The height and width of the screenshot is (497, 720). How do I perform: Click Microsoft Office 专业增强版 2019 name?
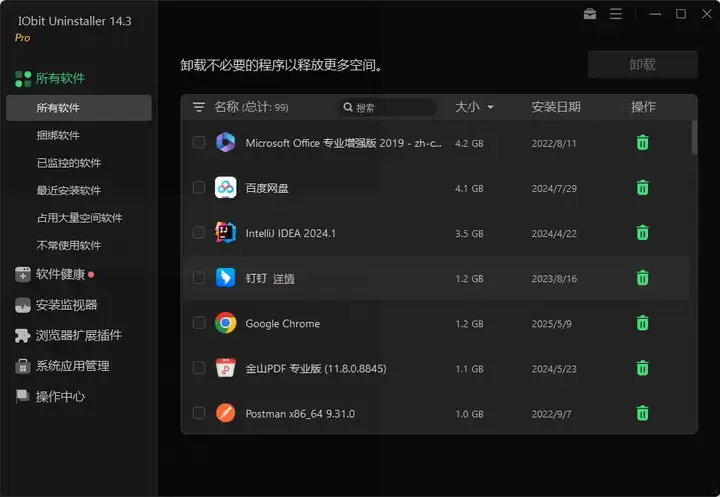[343, 143]
